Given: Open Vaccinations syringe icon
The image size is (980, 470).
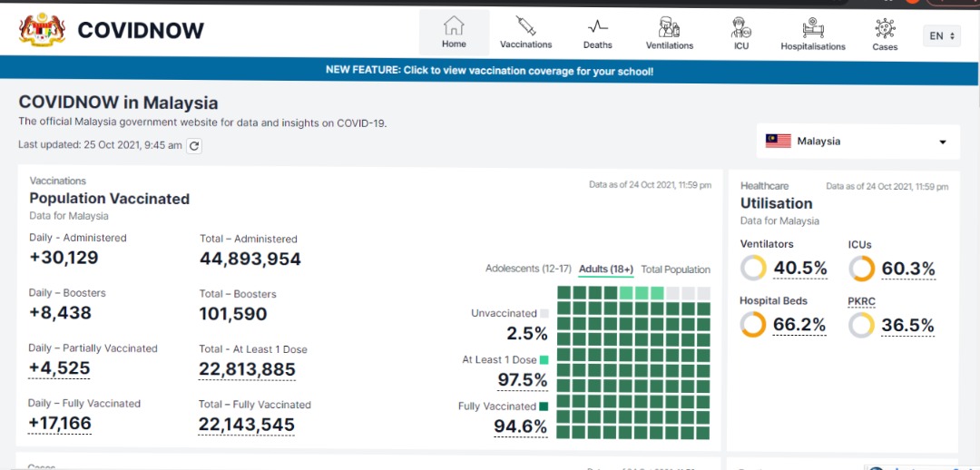Looking at the screenshot, I should [525, 25].
